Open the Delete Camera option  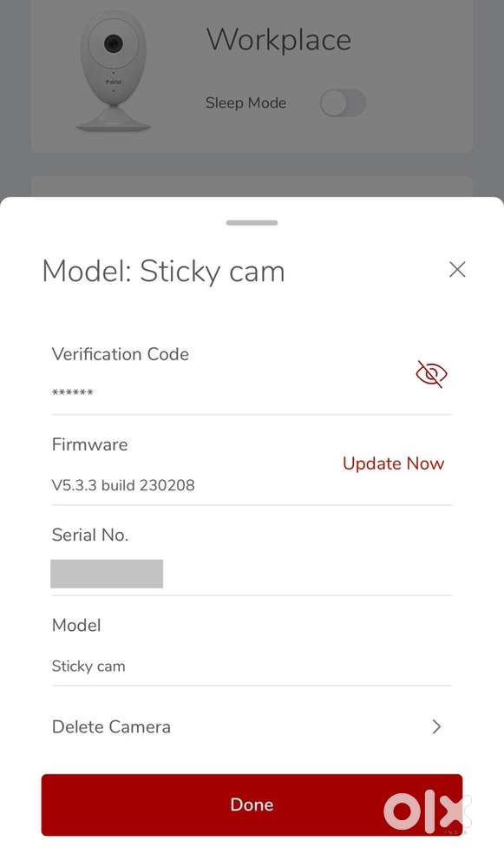click(x=111, y=727)
